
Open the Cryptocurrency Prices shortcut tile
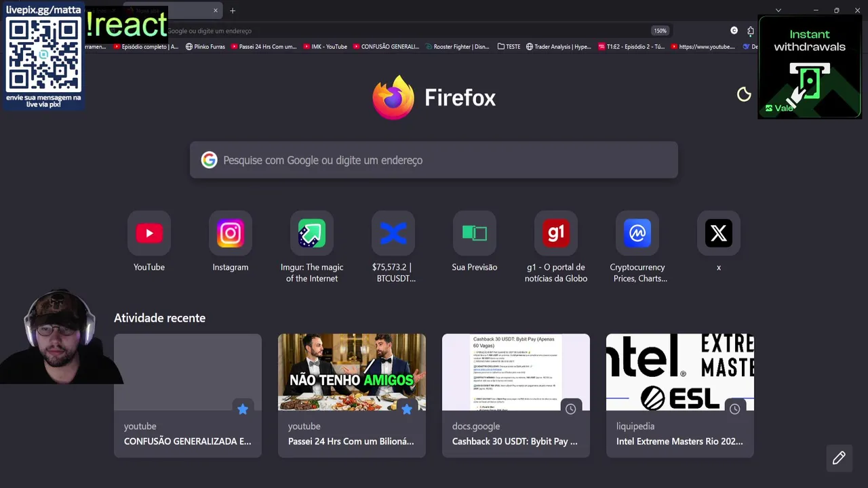(637, 233)
